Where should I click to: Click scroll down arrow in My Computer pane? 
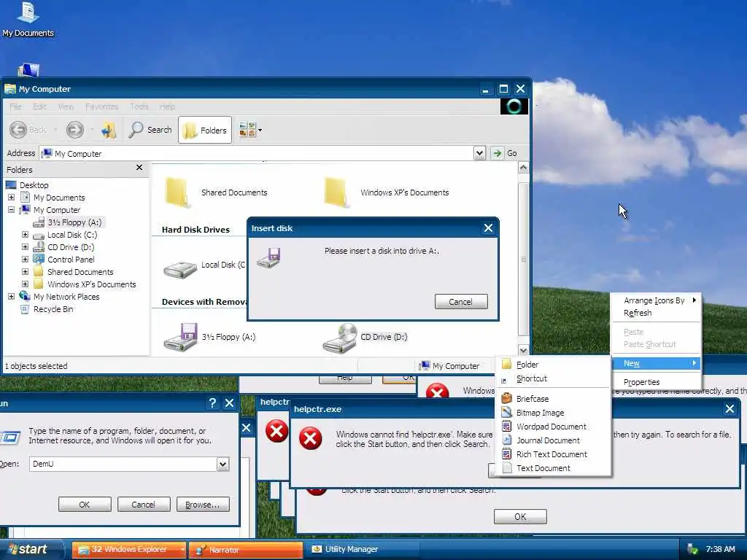click(523, 350)
